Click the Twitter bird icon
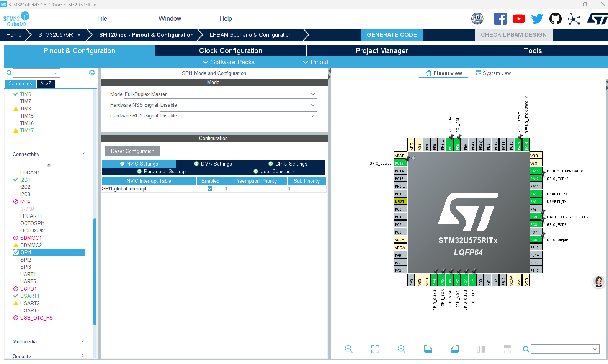608x364 pixels. click(x=537, y=19)
